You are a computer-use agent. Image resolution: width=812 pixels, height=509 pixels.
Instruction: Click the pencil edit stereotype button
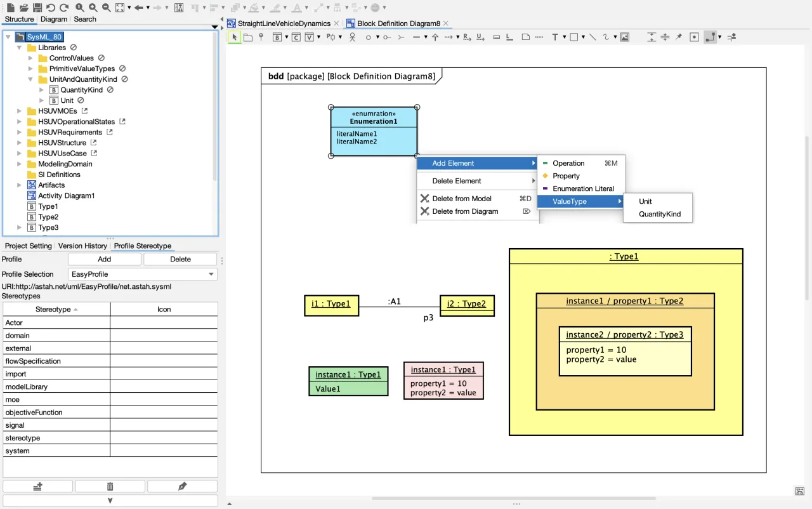tap(182, 486)
